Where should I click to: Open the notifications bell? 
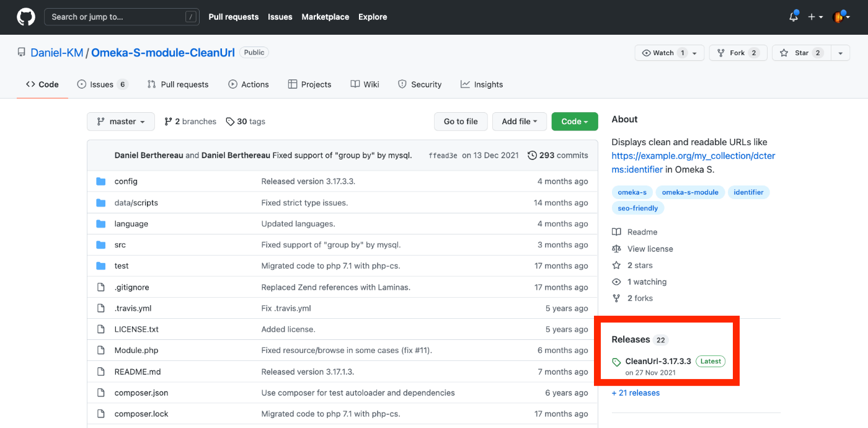point(794,17)
